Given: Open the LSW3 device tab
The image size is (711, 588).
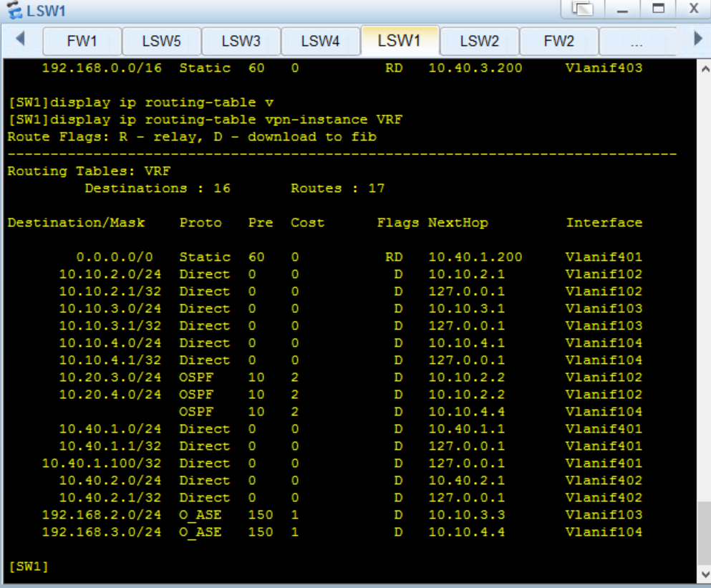Looking at the screenshot, I should [241, 42].
